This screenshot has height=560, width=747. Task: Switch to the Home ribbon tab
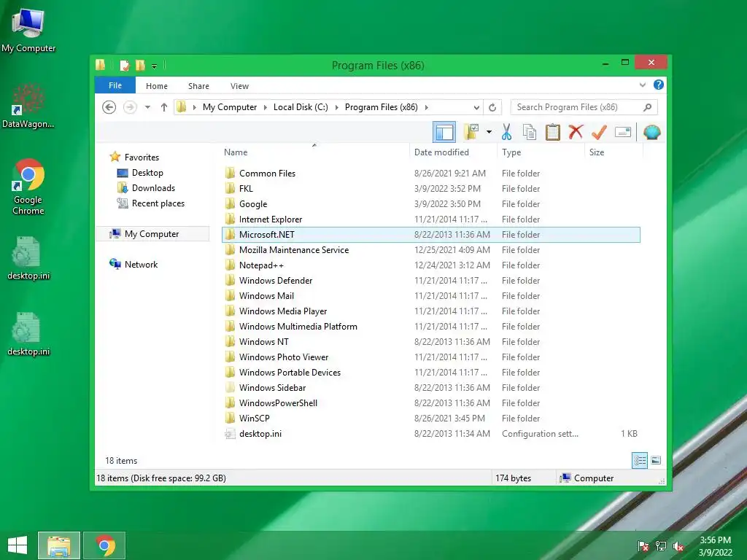coord(157,86)
